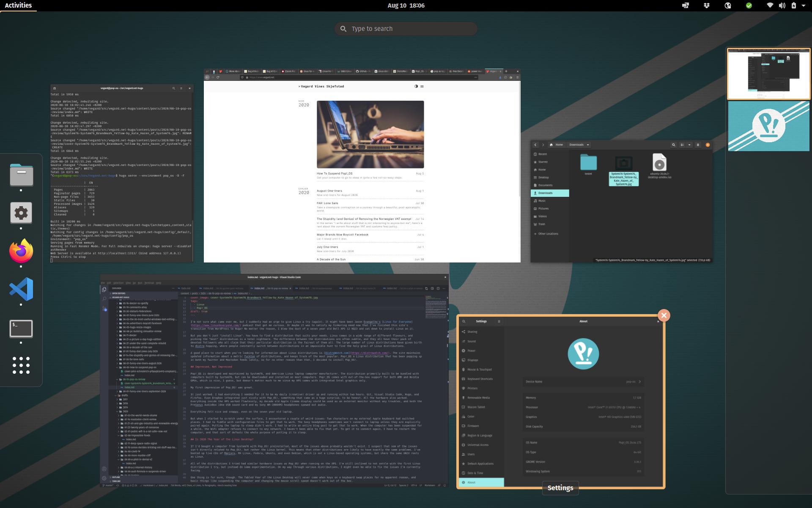Launch Settings from the dock gear icon

[21, 213]
